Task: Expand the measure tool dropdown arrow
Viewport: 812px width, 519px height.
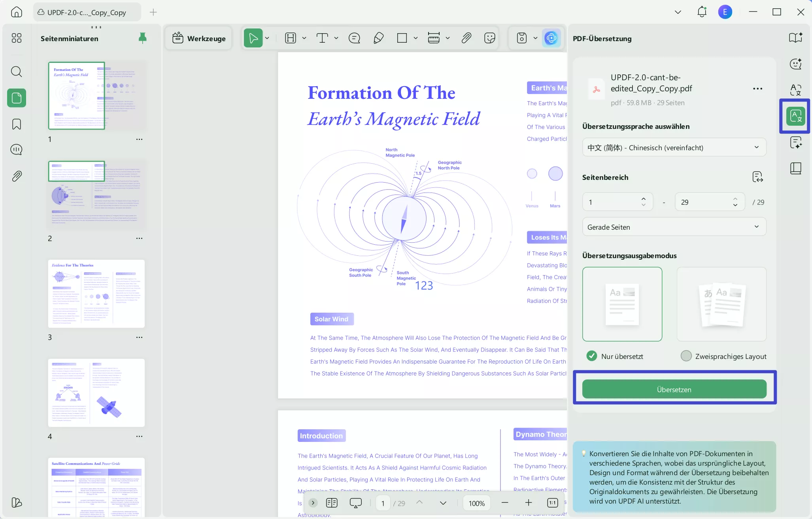Action: (448, 38)
